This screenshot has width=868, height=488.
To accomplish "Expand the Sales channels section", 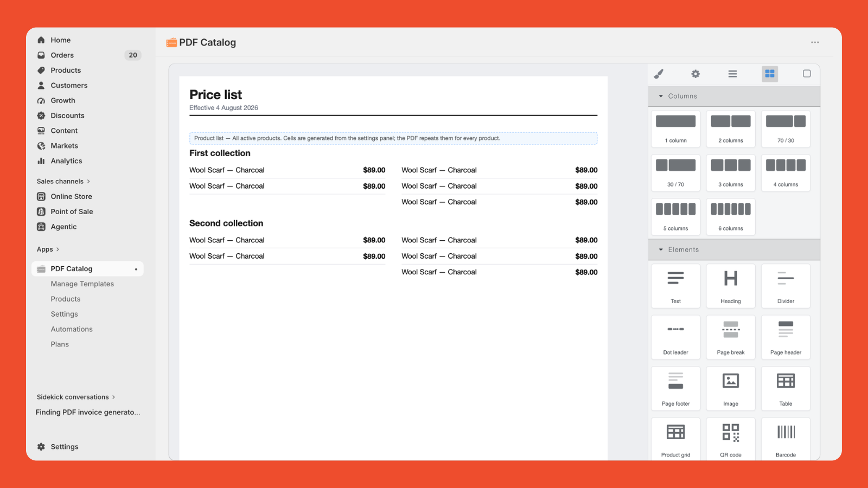I will click(x=63, y=181).
